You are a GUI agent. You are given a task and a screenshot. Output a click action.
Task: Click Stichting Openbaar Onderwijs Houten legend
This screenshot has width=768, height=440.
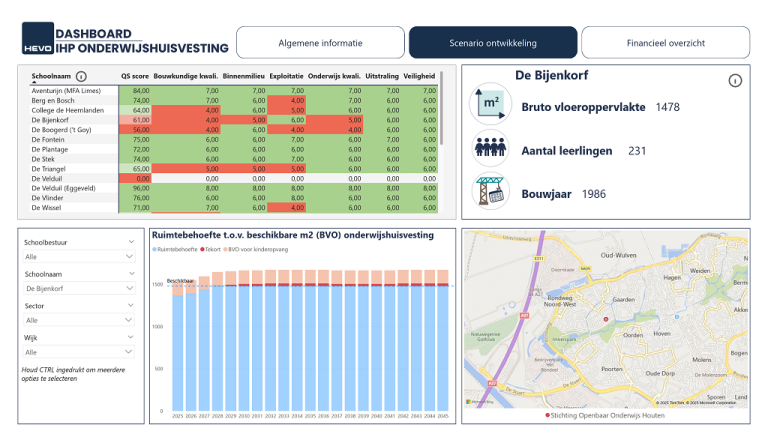(x=605, y=416)
